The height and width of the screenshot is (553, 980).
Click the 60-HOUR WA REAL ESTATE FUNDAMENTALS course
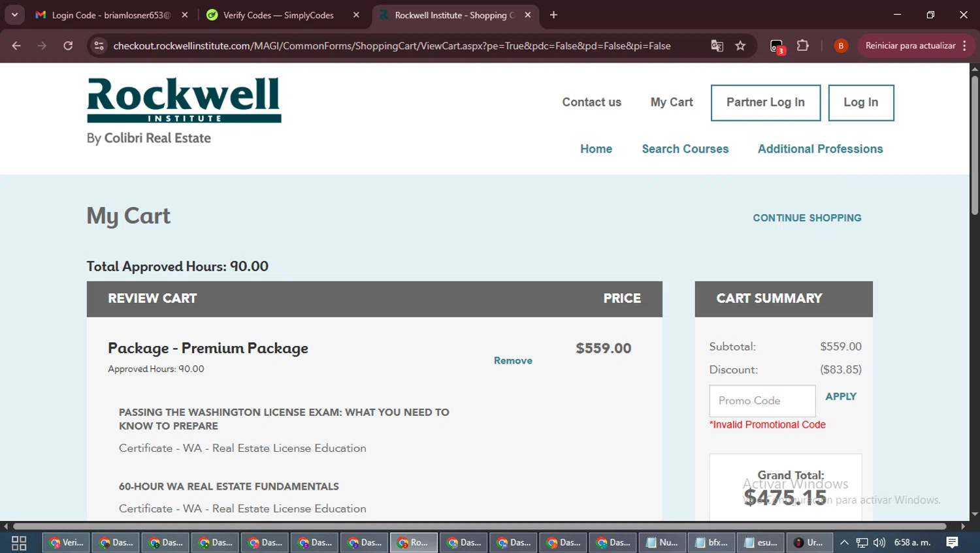click(229, 486)
